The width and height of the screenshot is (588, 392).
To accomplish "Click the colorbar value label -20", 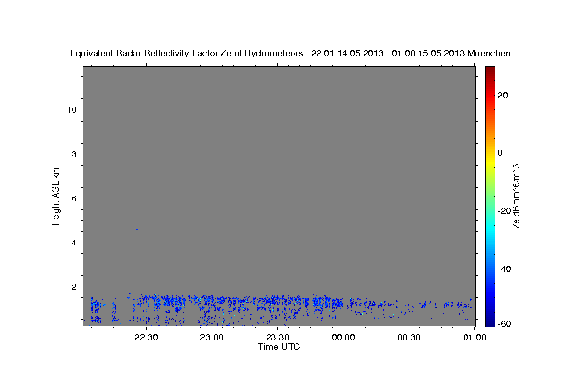I will [505, 211].
